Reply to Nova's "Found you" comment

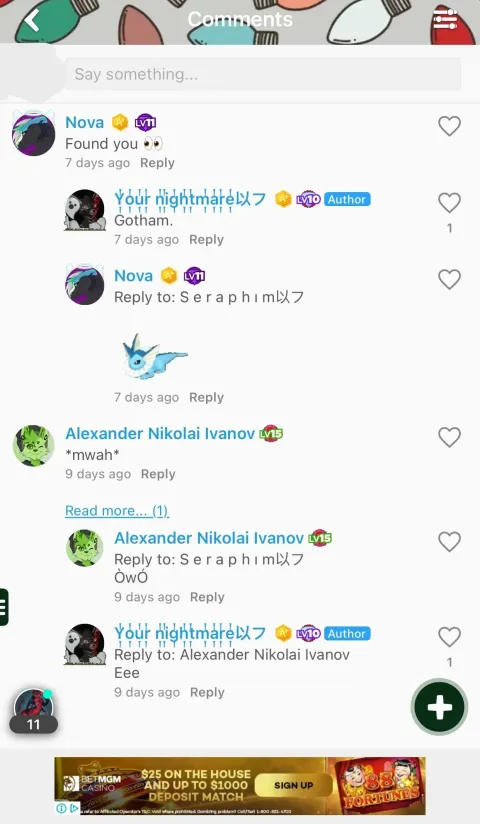[x=157, y=163]
